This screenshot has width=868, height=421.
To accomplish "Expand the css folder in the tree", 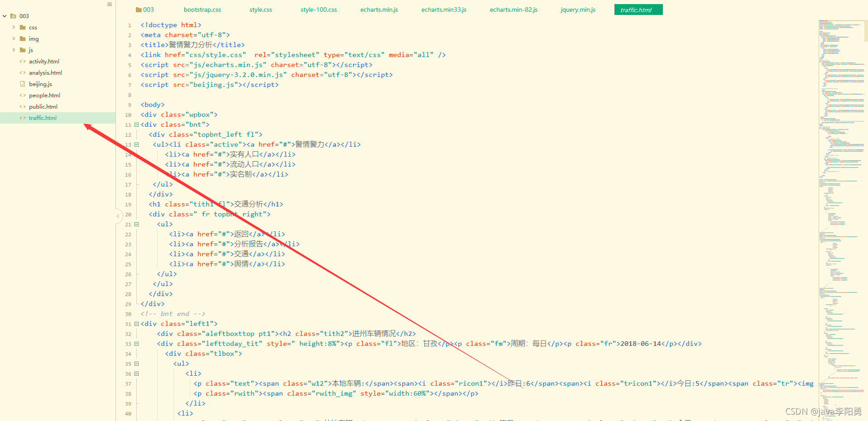I will pyautogui.click(x=14, y=27).
